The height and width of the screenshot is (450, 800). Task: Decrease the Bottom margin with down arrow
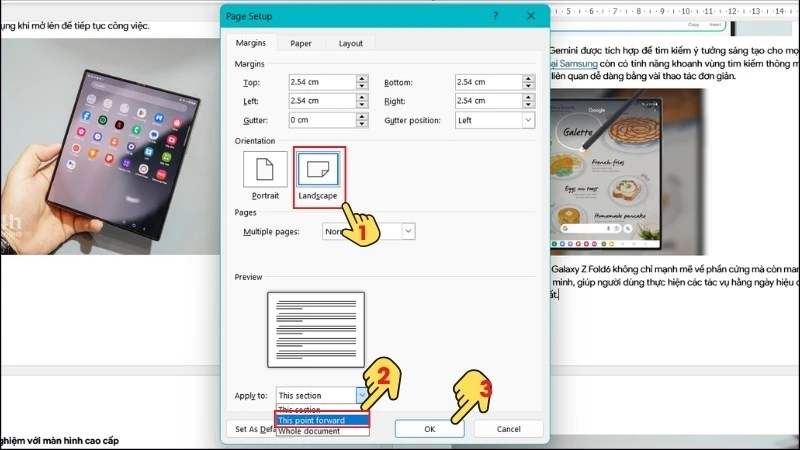pos(529,86)
